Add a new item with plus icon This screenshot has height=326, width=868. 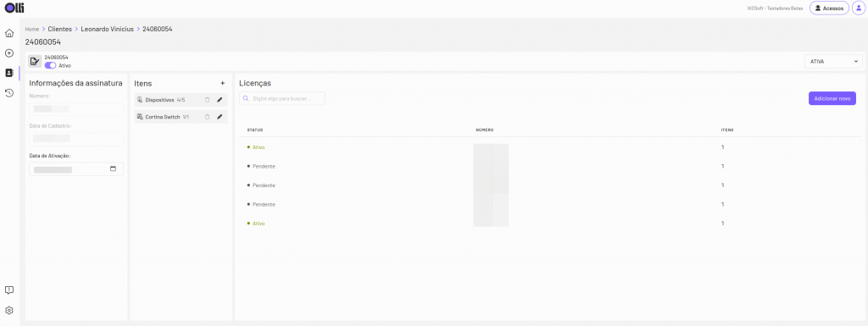(x=223, y=84)
